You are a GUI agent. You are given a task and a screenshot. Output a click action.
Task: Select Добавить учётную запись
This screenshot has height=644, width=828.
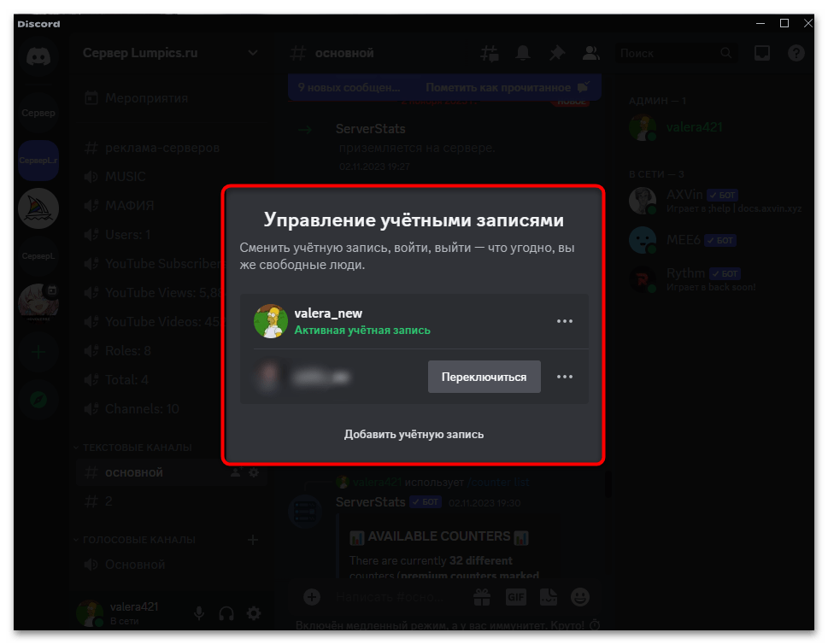pyautogui.click(x=414, y=434)
